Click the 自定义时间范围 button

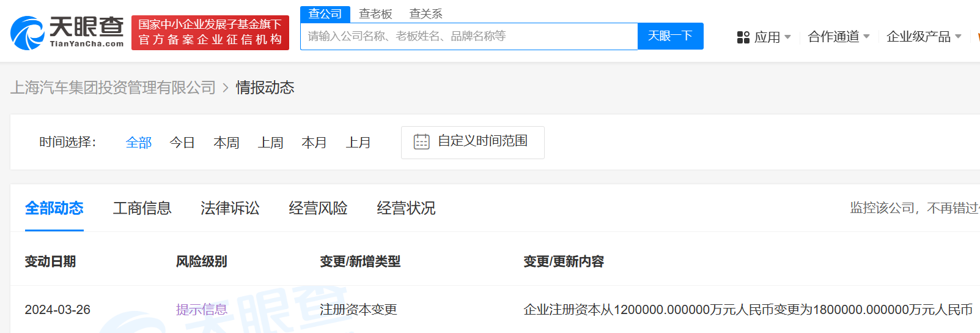click(x=472, y=142)
